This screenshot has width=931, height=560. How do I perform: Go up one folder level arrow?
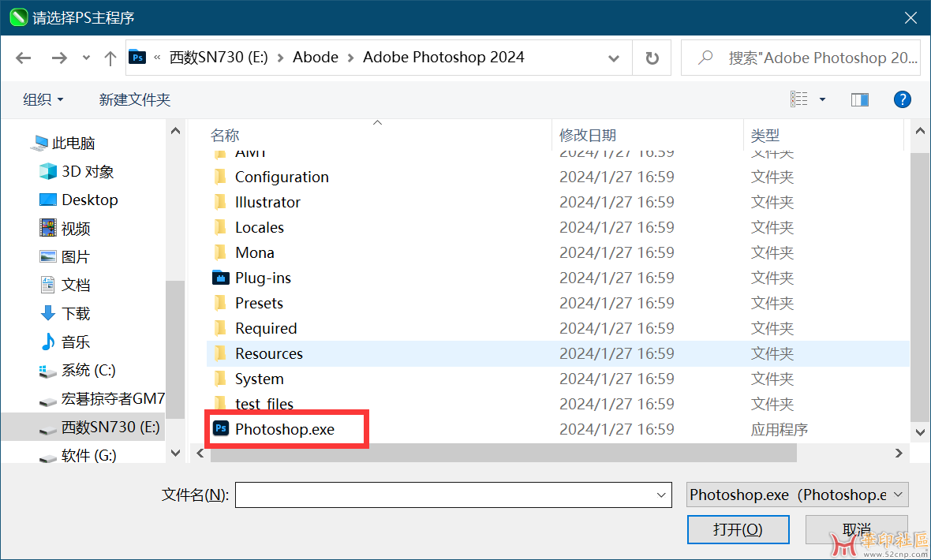110,58
